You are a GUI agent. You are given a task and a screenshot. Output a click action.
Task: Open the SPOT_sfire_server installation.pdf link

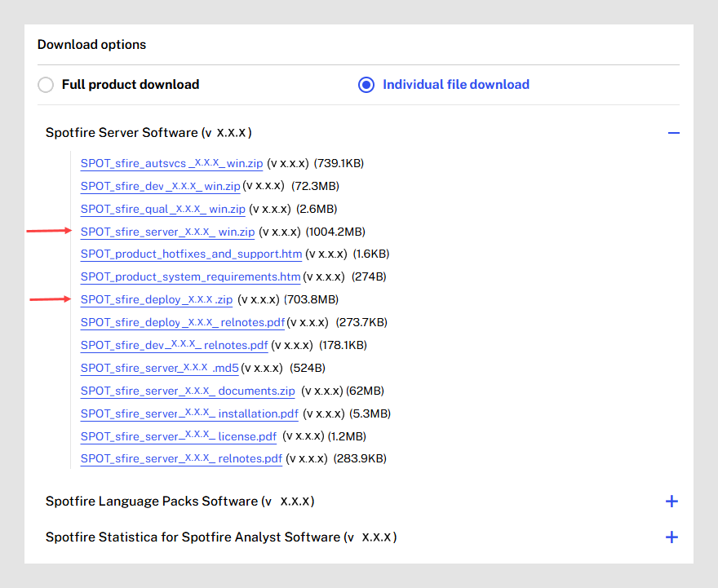tap(189, 414)
